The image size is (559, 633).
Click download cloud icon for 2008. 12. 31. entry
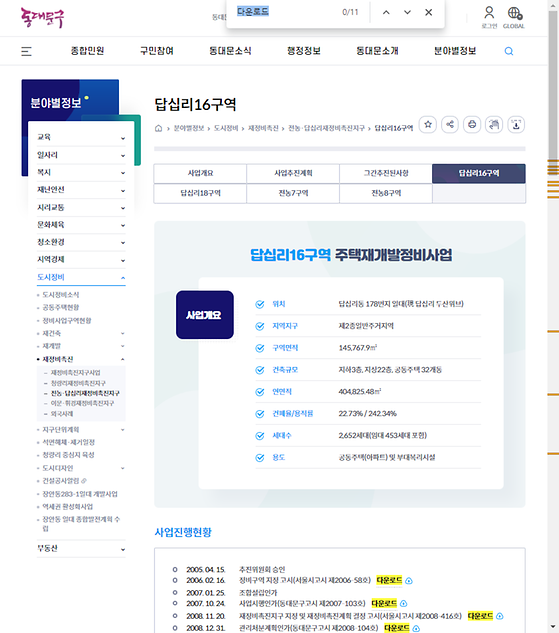[x=416, y=629]
